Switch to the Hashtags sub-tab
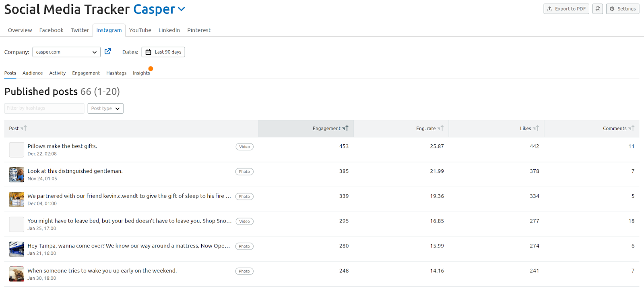 (116, 73)
